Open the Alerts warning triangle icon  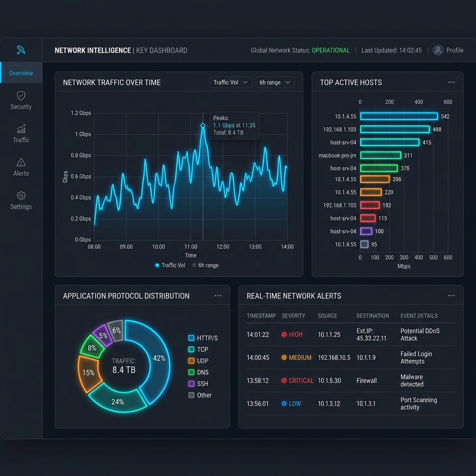click(21, 162)
